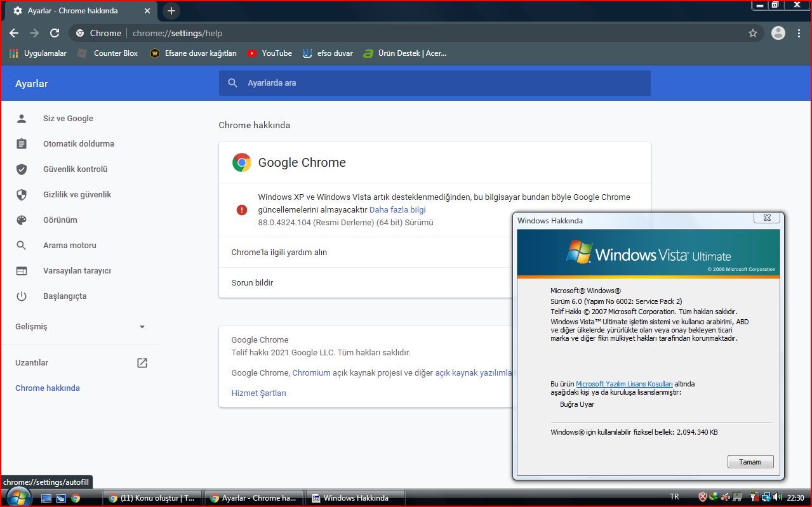812x507 pixels.
Task: Click the Show Desktop quick launch icon
Action: (x=46, y=498)
